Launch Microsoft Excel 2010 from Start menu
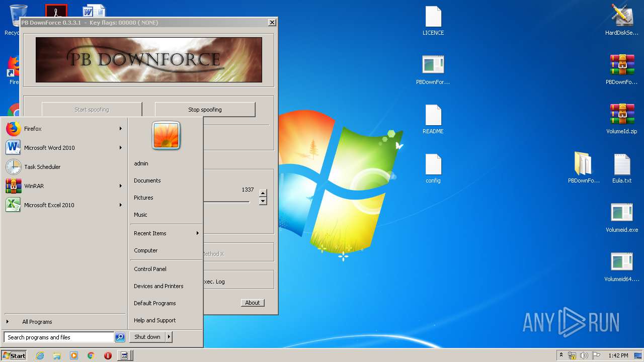 click(64, 205)
